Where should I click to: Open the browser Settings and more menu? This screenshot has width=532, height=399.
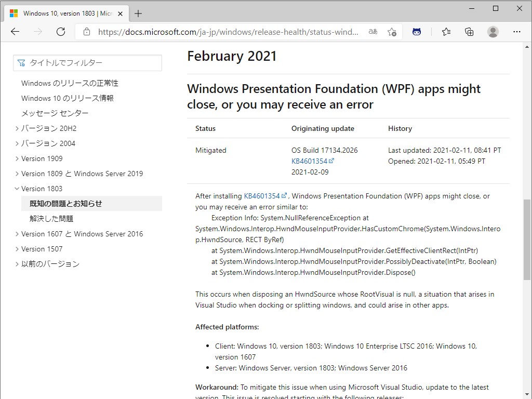pos(517,32)
